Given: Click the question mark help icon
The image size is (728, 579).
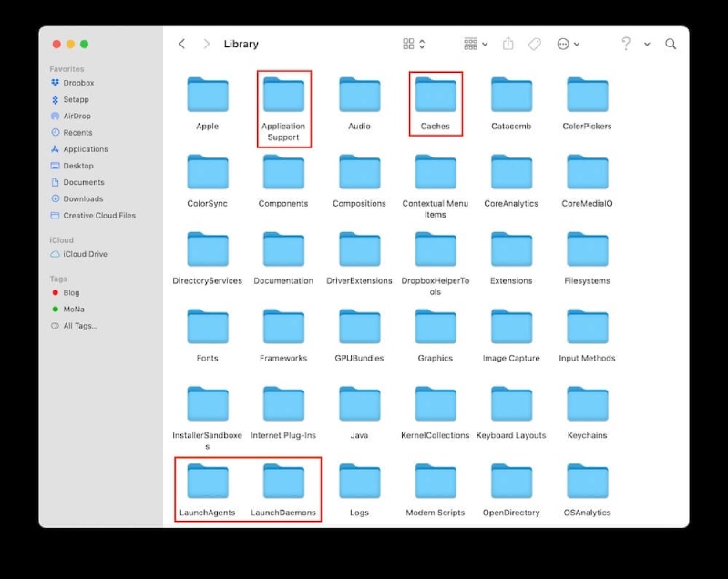Looking at the screenshot, I should pos(626,44).
